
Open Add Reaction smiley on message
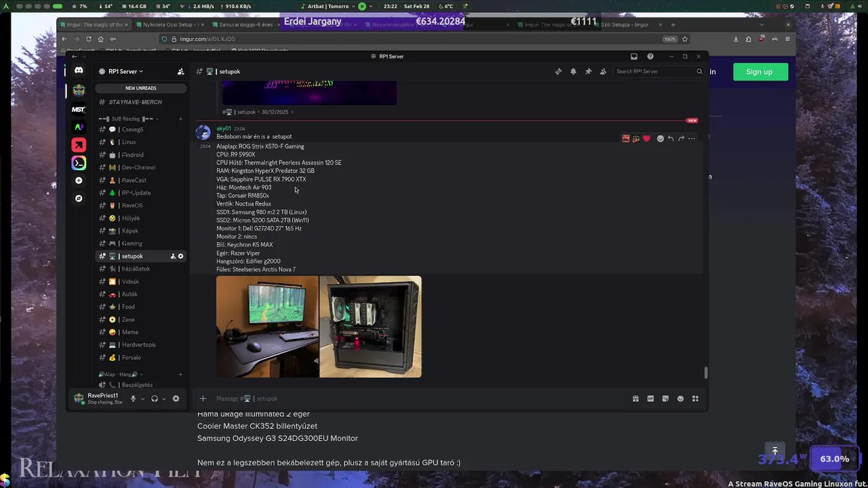pyautogui.click(x=660, y=138)
